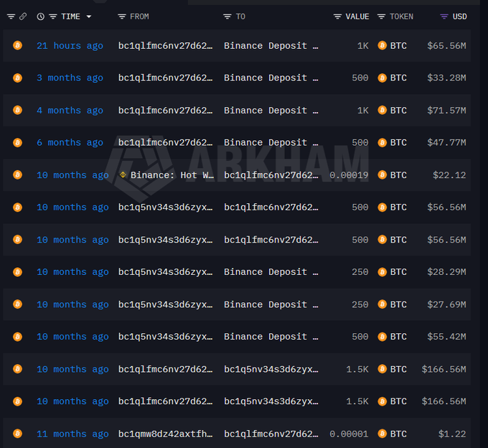Click the BTC token icon in the $1.22 row

click(383, 434)
